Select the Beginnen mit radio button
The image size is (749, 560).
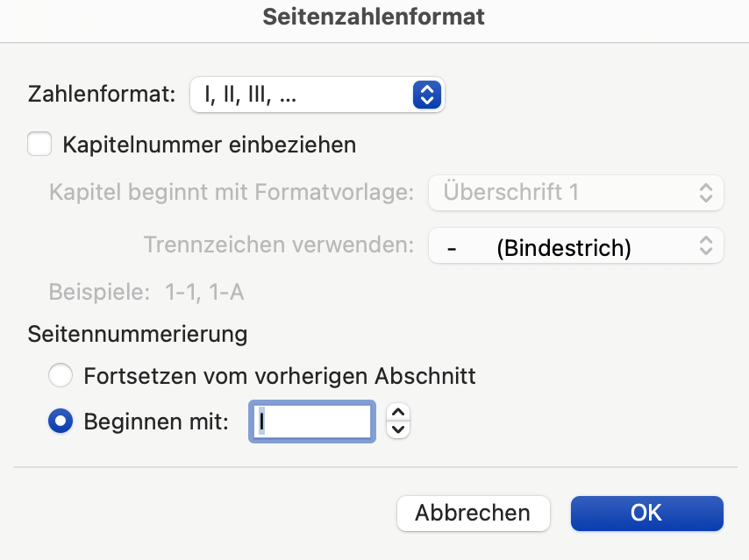[x=61, y=422]
